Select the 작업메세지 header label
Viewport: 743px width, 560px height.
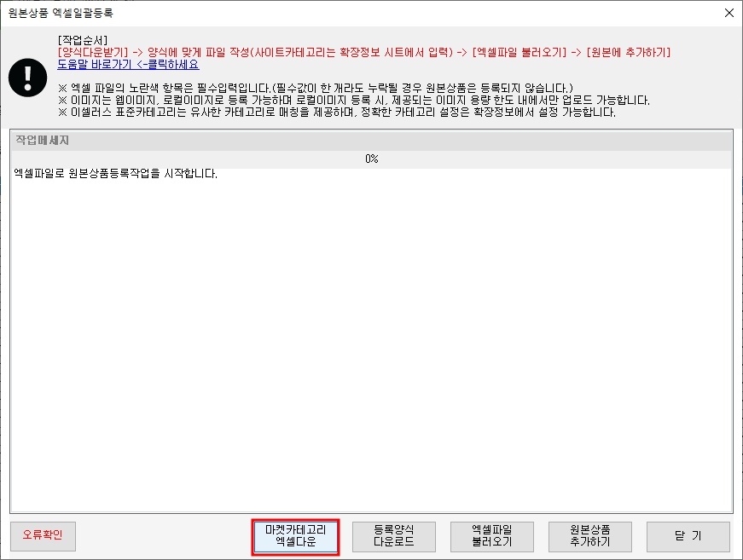(x=42, y=141)
